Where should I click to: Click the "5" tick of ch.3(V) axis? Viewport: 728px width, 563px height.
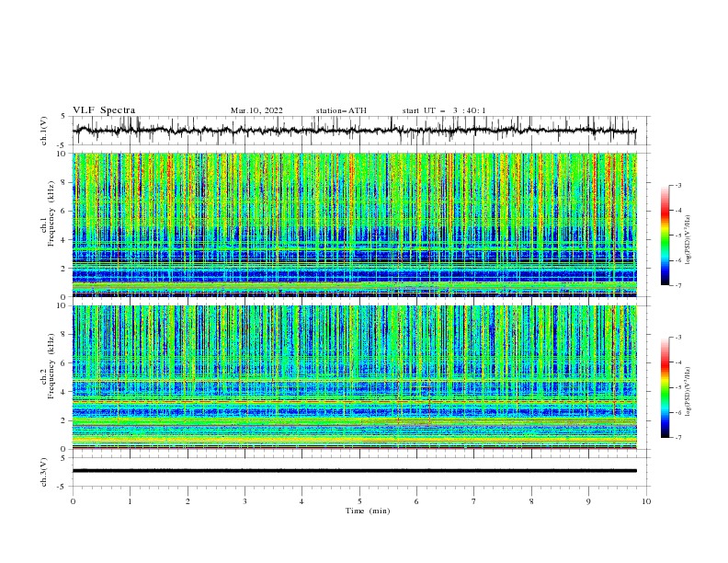point(64,458)
